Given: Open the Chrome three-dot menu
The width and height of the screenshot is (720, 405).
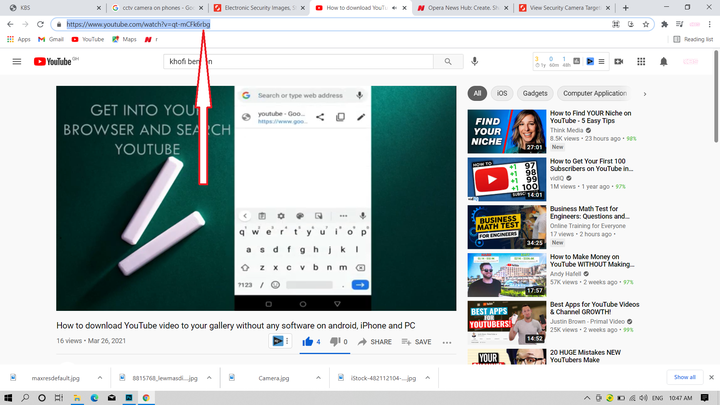Looking at the screenshot, I should point(709,24).
